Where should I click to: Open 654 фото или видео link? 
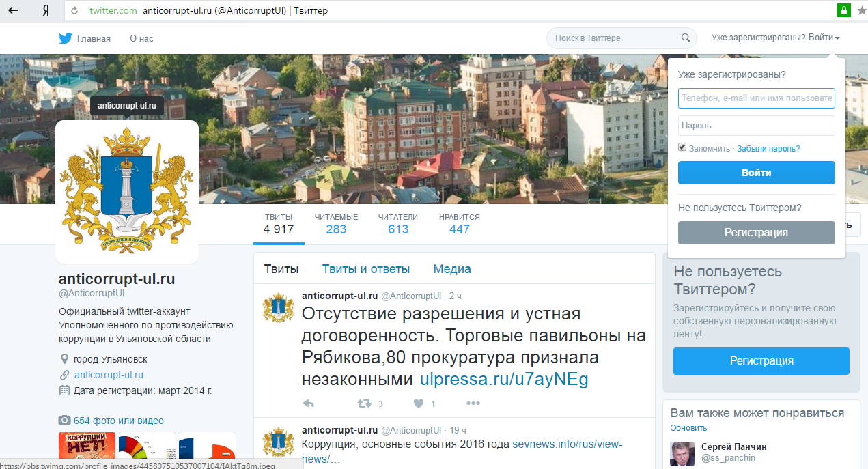coord(119,421)
